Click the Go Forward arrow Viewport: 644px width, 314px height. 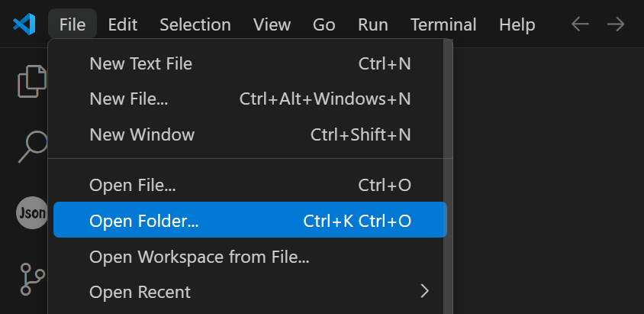(616, 24)
